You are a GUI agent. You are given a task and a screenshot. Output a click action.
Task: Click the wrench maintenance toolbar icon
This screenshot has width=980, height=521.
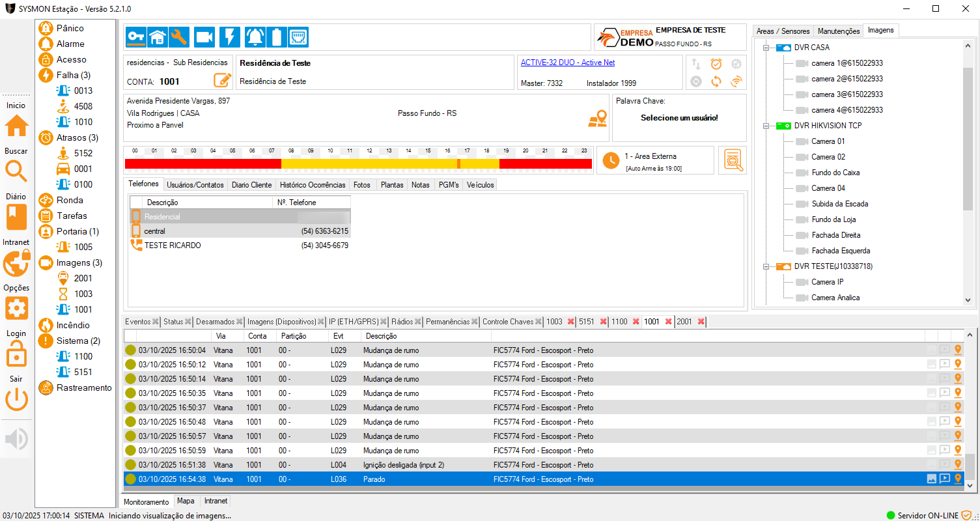coord(179,37)
